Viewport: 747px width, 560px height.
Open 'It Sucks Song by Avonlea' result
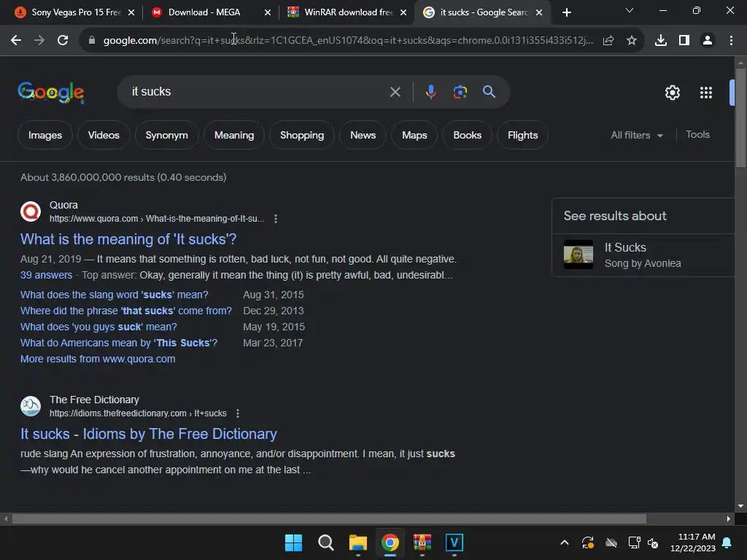[643, 254]
